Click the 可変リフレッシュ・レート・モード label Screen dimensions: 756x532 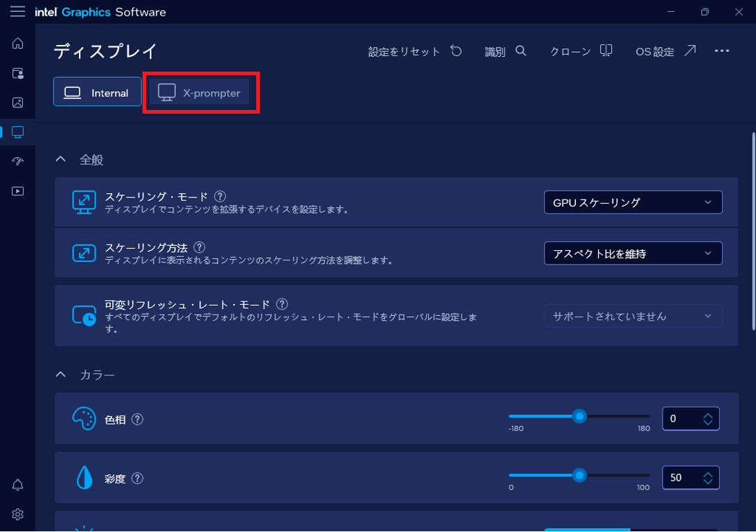coord(188,305)
